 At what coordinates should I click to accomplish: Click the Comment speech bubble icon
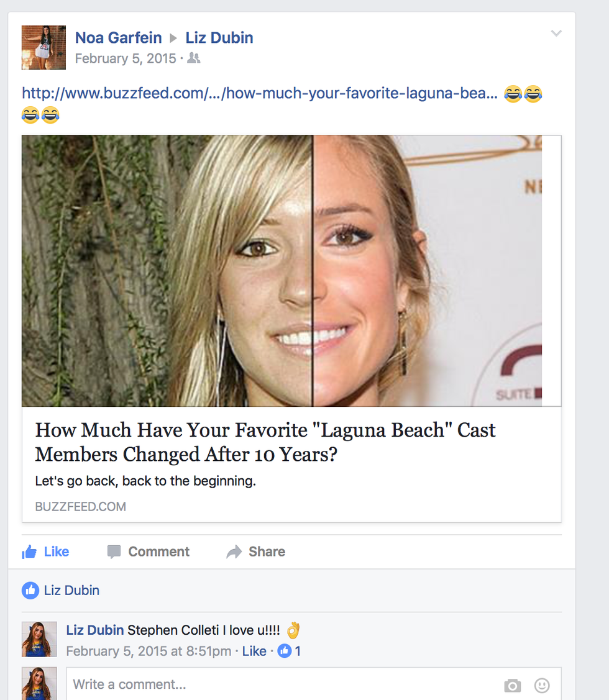click(114, 552)
